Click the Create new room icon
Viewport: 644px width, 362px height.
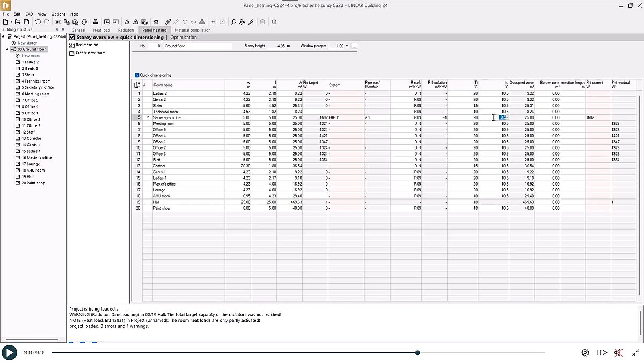(x=72, y=53)
